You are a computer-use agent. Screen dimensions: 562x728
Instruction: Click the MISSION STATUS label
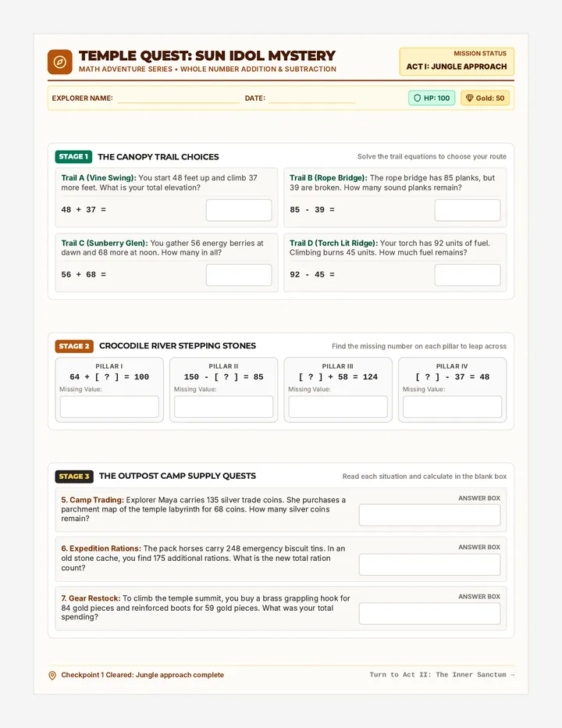pos(480,53)
